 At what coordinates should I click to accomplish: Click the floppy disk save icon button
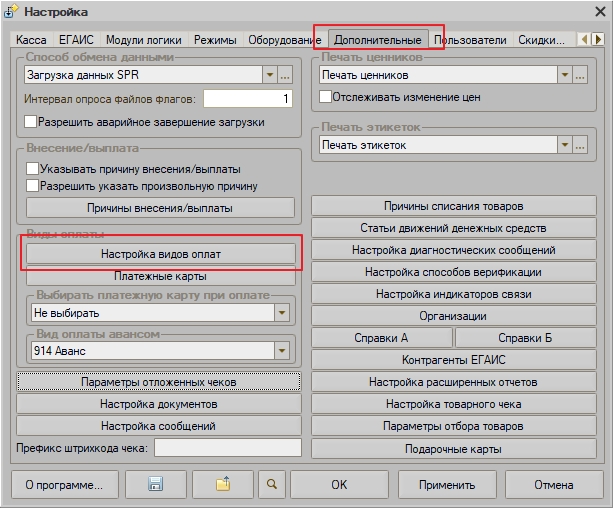pyautogui.click(x=156, y=484)
